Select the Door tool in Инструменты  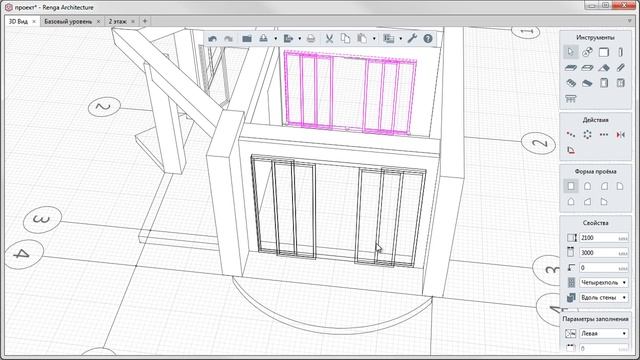click(x=604, y=83)
